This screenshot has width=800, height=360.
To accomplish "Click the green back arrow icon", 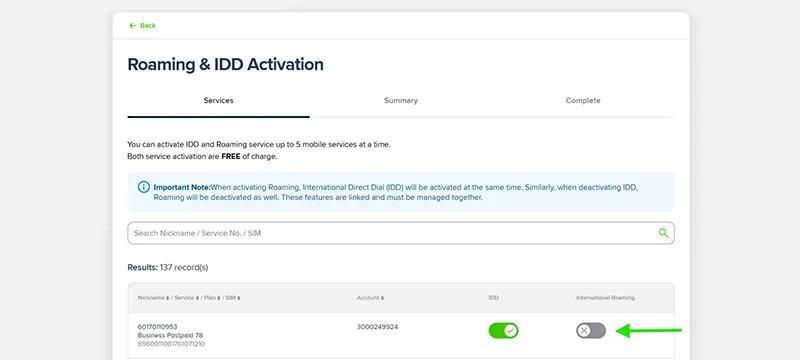I will (133, 25).
